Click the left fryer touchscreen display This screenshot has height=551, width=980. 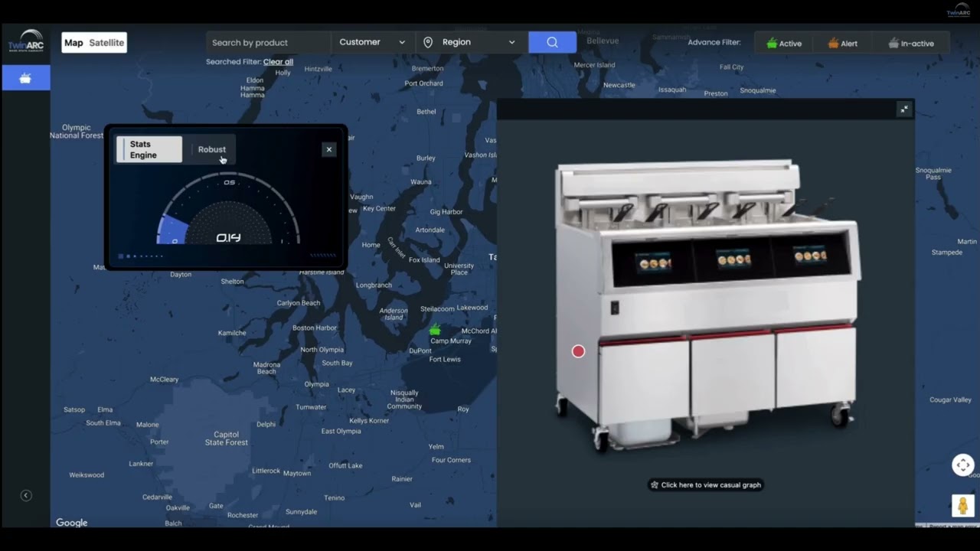(654, 262)
